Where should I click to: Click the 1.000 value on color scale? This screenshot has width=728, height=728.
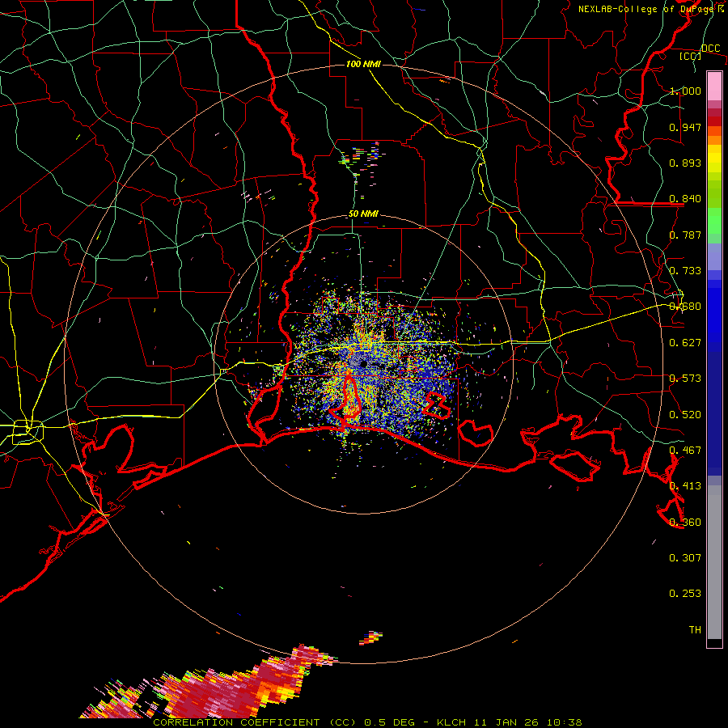coord(685,91)
